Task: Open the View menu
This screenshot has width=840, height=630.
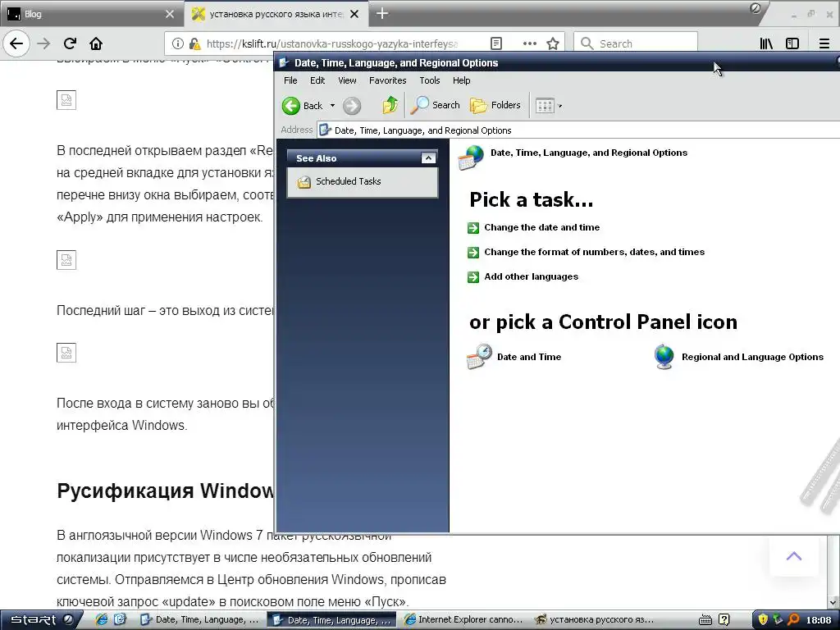Action: click(347, 80)
